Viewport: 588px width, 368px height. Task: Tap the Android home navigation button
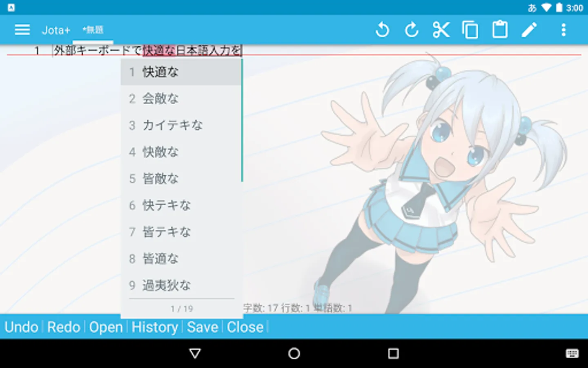click(294, 353)
